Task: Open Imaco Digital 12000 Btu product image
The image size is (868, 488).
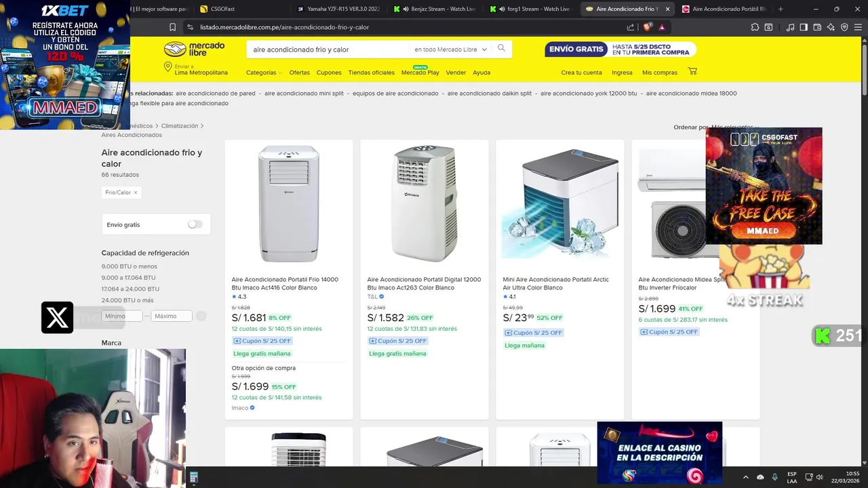Action: pos(425,203)
